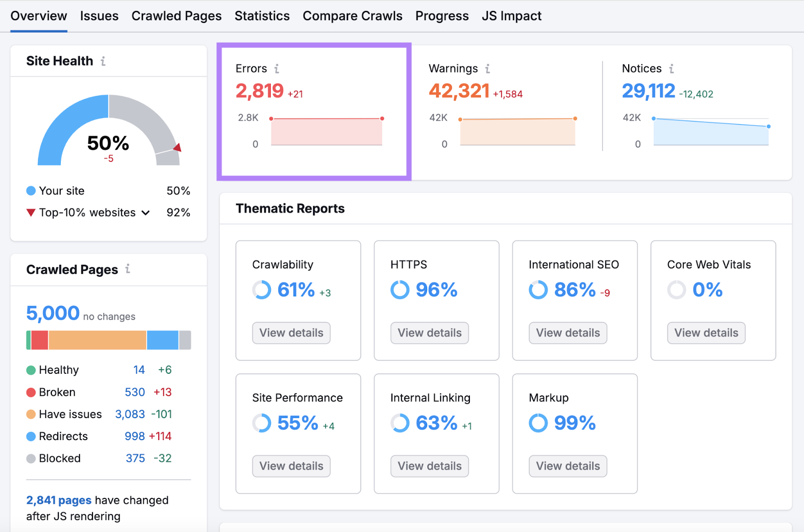Click the 99% Markup score
804x532 pixels.
pos(575,423)
